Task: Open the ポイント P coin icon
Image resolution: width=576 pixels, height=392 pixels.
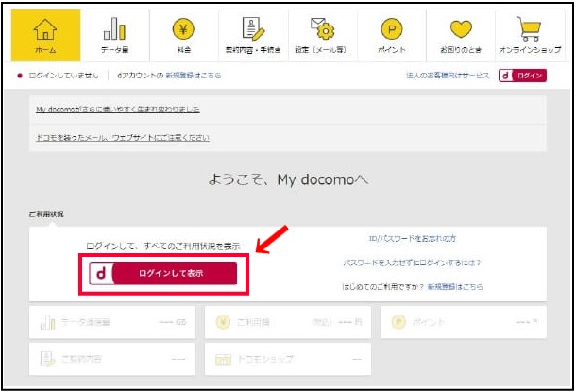Action: tap(392, 28)
